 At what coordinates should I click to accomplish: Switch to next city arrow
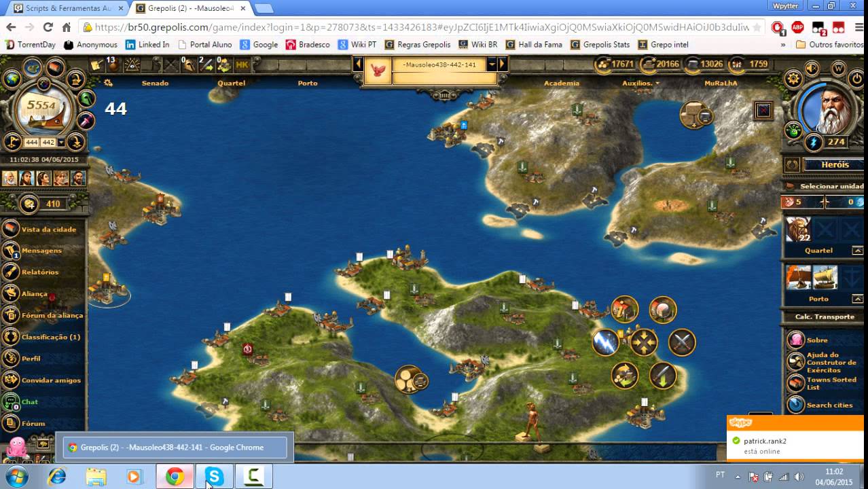click(503, 65)
